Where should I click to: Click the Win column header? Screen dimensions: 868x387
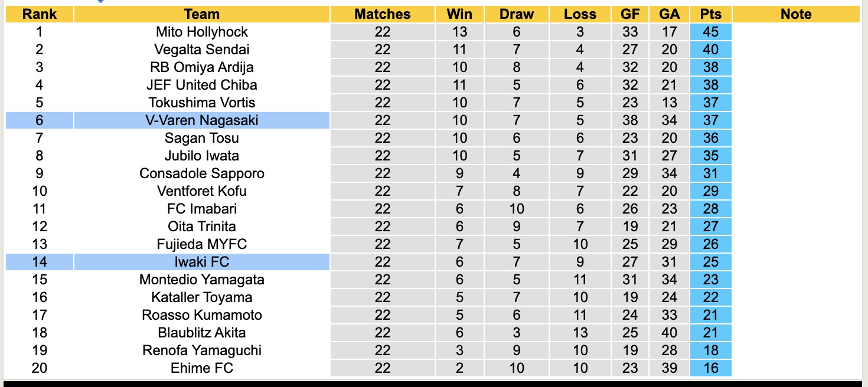click(459, 14)
